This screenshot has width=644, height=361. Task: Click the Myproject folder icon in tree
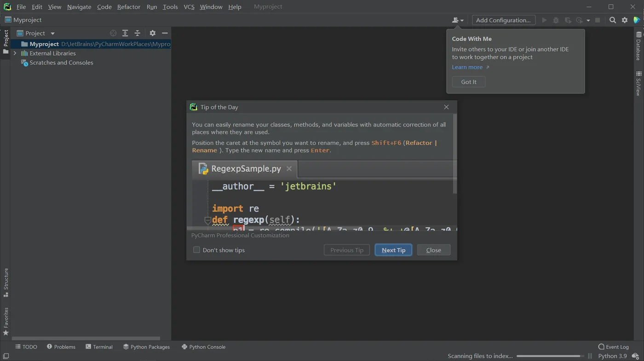[x=24, y=44]
